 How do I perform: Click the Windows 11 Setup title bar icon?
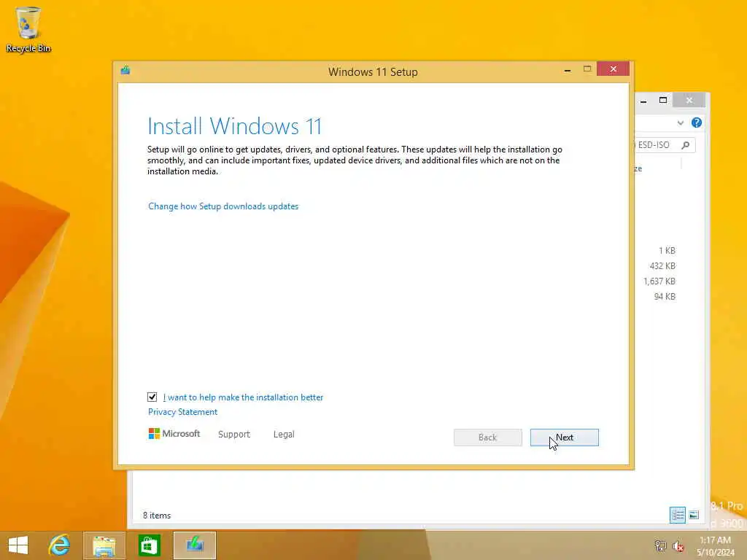(125, 71)
